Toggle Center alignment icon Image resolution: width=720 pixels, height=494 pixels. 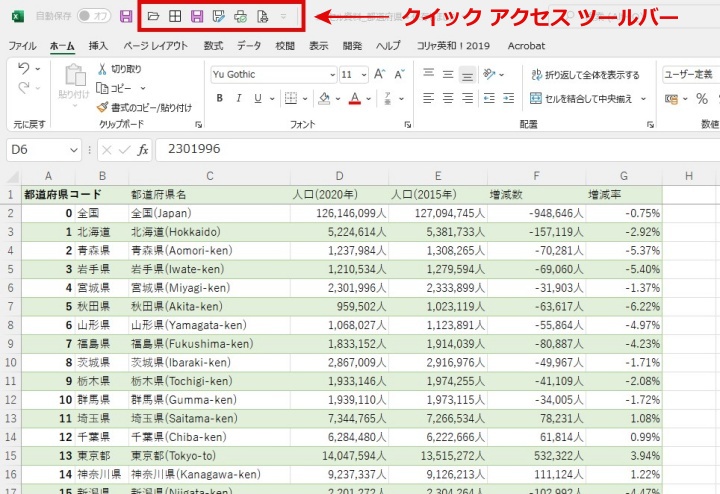(448, 98)
